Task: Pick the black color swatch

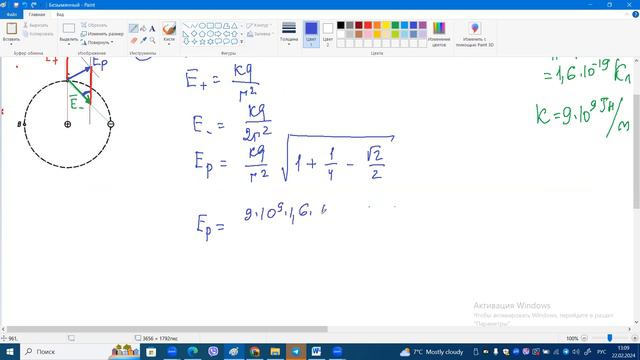Action: (x=341, y=25)
